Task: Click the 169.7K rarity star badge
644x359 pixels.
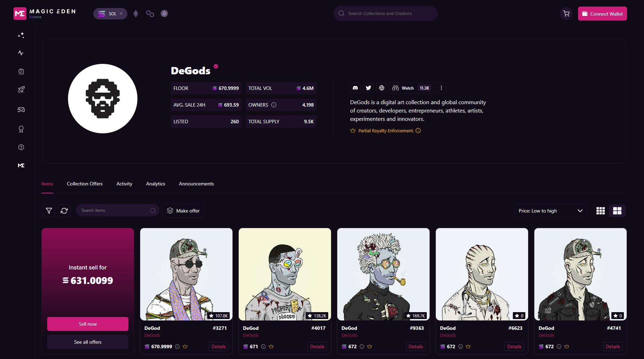Action: click(x=416, y=316)
